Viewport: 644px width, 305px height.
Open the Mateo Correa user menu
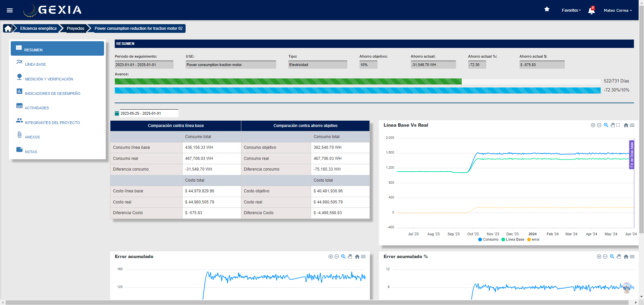point(617,10)
